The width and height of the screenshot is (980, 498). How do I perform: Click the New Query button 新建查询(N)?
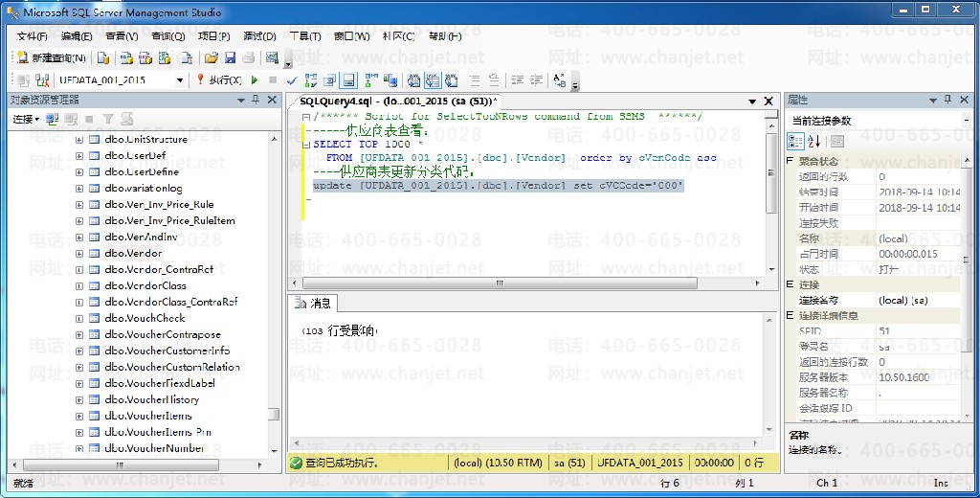[52, 58]
